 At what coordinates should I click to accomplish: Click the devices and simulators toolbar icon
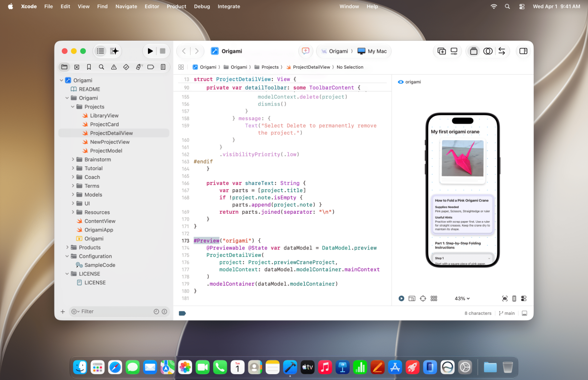click(x=454, y=51)
